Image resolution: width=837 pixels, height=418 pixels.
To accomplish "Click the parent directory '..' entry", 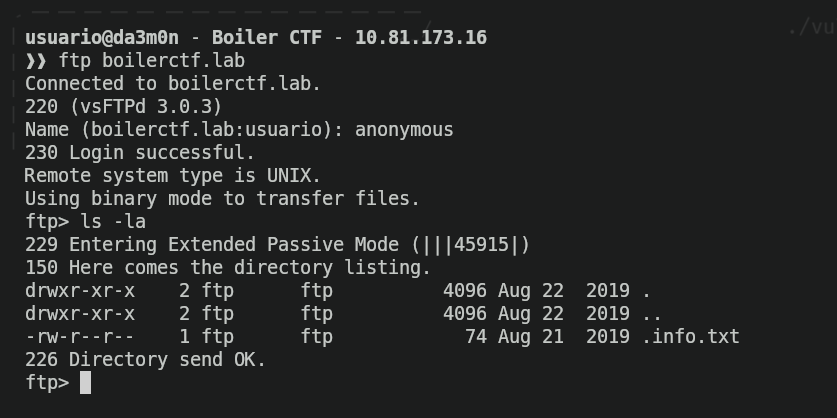I will (x=651, y=313).
